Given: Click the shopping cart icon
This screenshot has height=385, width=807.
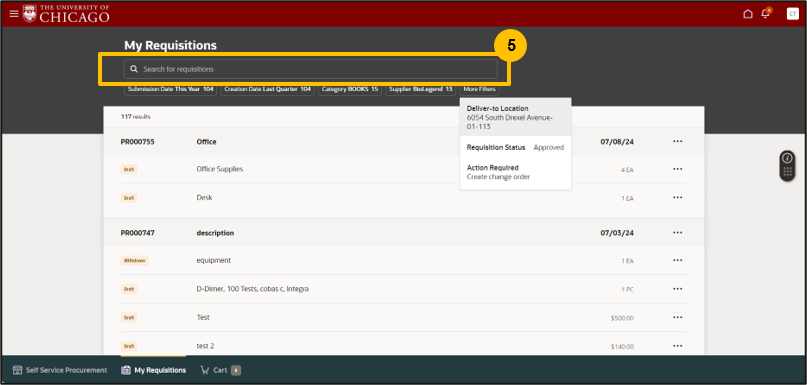Looking at the screenshot, I should click(x=205, y=370).
